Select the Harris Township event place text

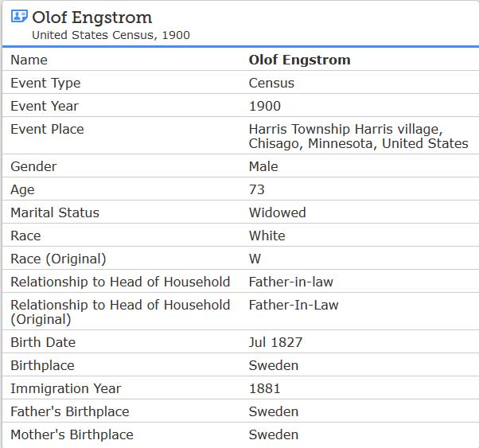click(358, 136)
